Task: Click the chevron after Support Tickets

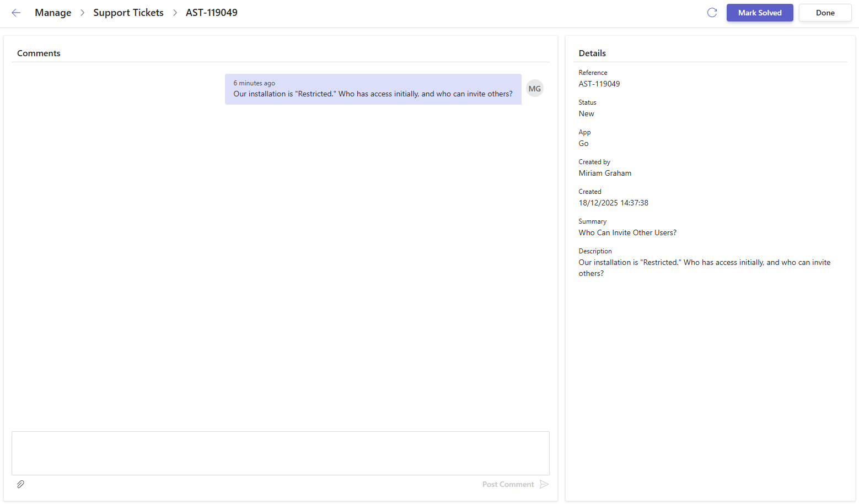Action: 175,13
